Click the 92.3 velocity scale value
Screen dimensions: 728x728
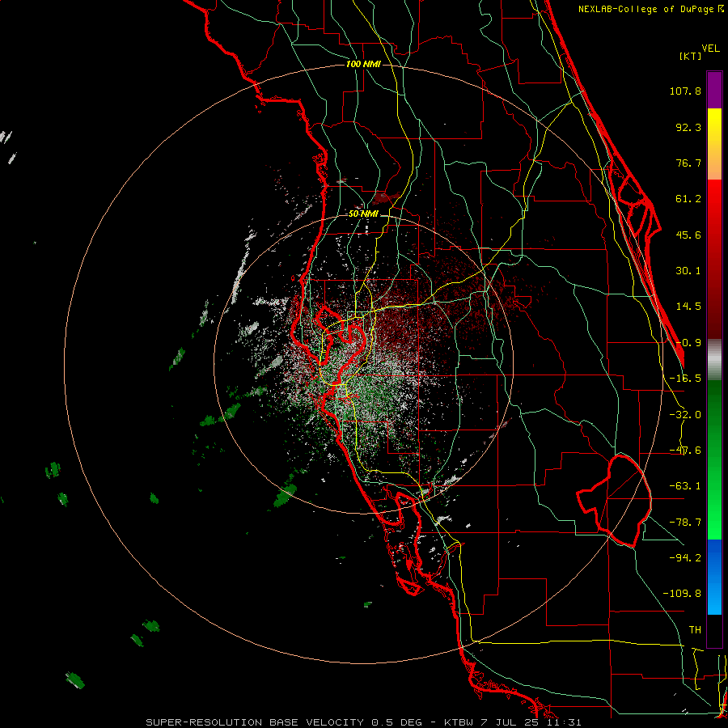pyautogui.click(x=688, y=127)
